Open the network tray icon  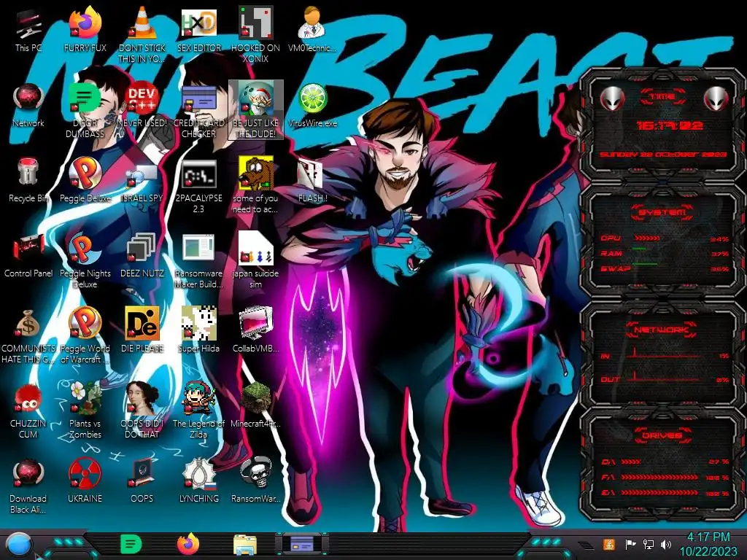[x=648, y=544]
